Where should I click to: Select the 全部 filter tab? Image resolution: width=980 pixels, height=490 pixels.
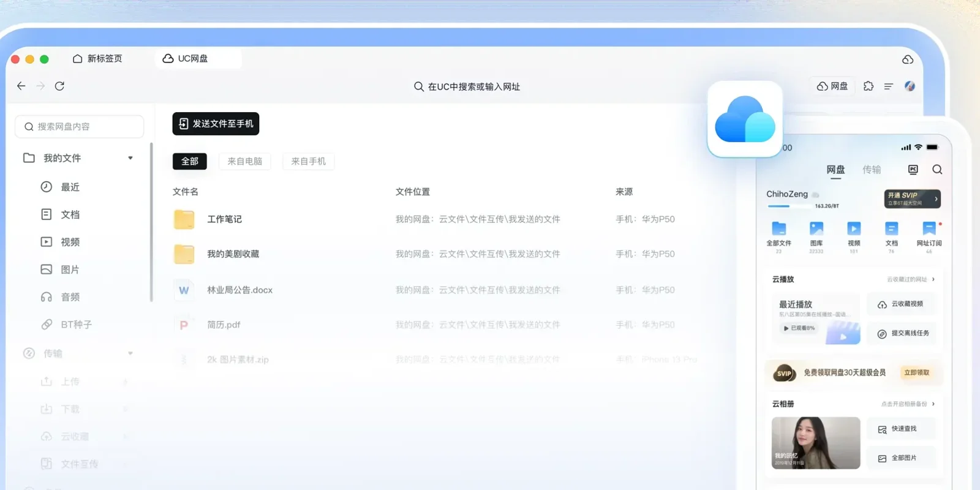(190, 161)
